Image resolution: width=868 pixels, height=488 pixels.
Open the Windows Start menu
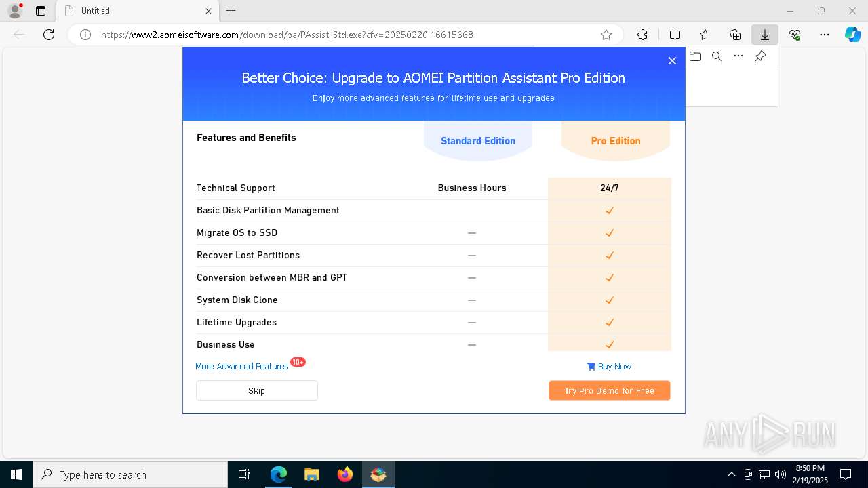(16, 474)
